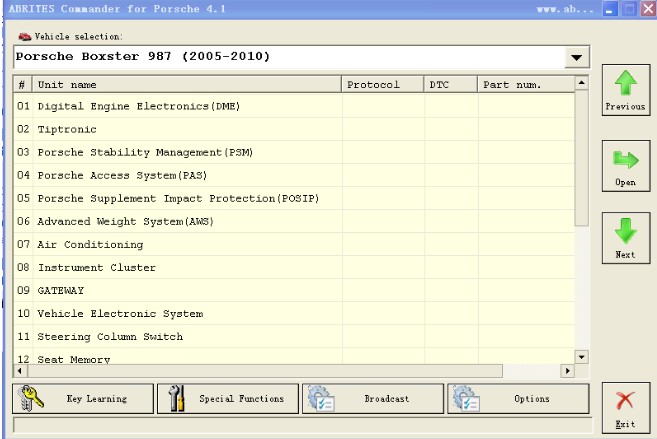Click the Protocol column header

coord(383,85)
